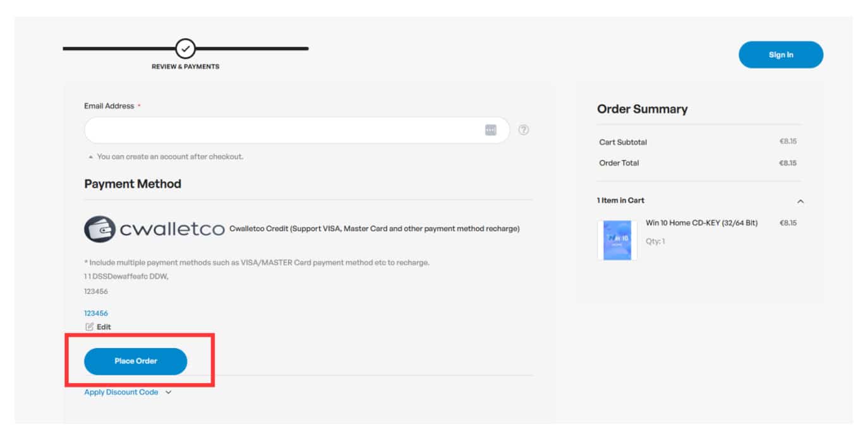This screenshot has width=868, height=436.
Task: Open the Apply Discount Code link
Action: coord(121,392)
